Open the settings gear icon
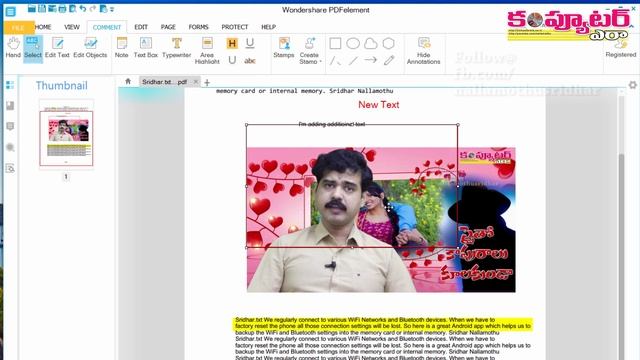This screenshot has height=360, width=640. (x=633, y=85)
